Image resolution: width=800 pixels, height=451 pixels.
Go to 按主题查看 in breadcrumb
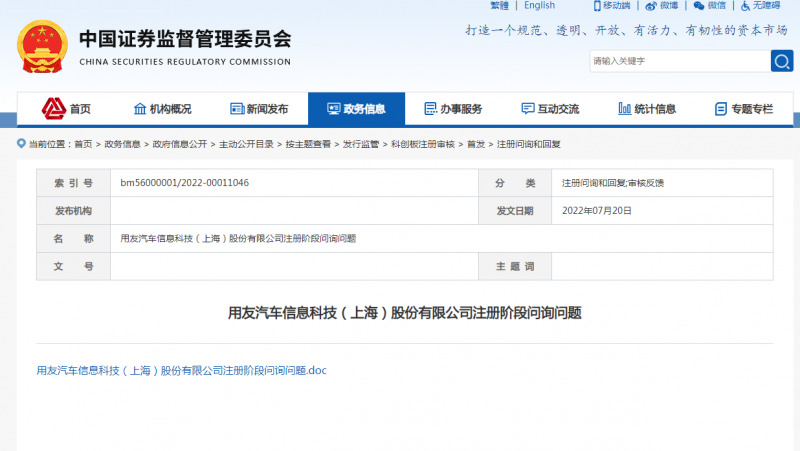click(x=308, y=144)
